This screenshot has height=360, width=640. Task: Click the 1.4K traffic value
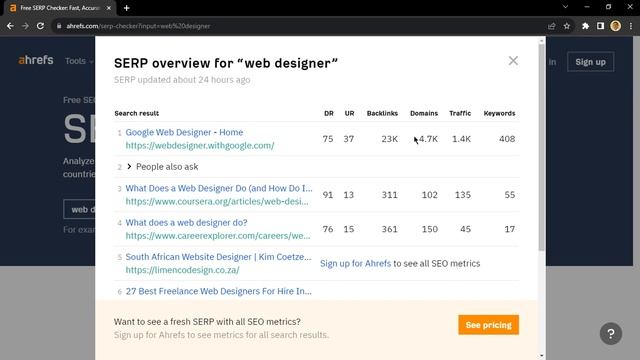pyautogui.click(x=461, y=139)
